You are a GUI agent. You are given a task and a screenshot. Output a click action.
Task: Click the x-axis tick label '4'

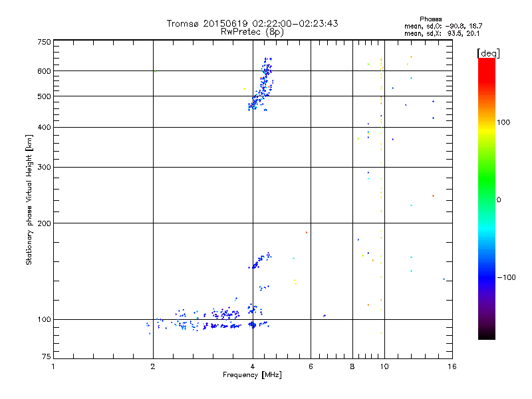(x=253, y=366)
